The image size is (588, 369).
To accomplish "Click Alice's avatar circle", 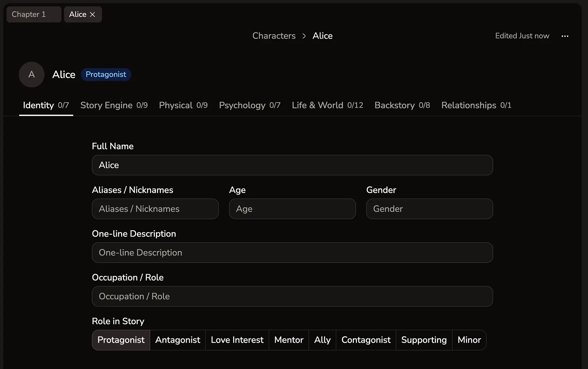I will point(32,75).
